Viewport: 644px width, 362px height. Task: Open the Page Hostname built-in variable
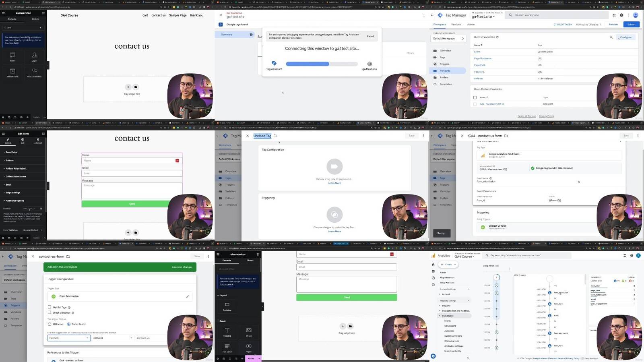pos(483,58)
